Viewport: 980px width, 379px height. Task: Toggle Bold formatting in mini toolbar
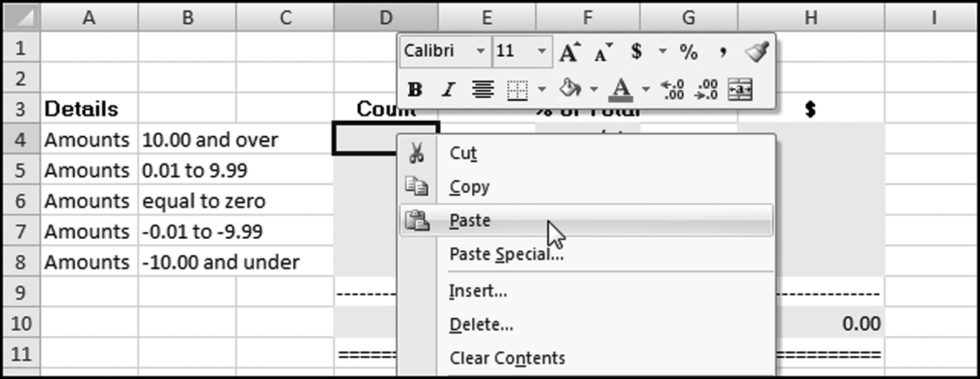pyautogui.click(x=415, y=90)
